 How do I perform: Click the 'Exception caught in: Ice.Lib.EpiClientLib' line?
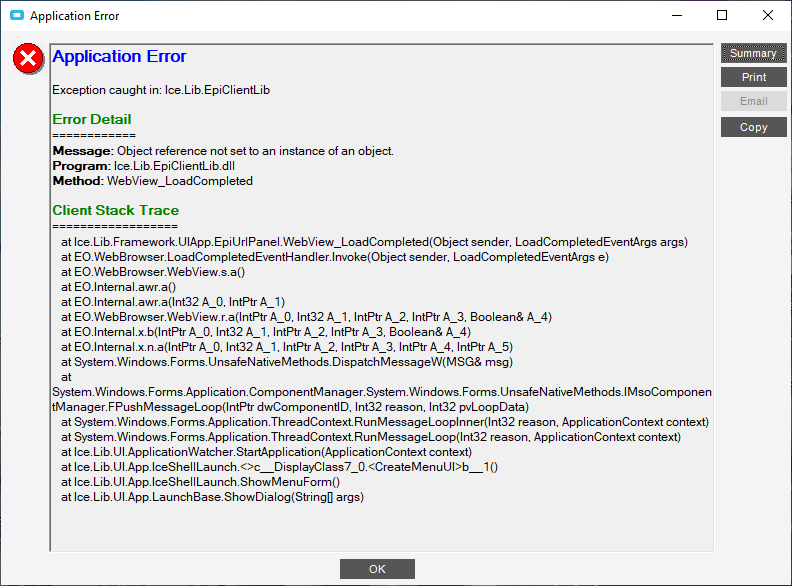pos(161,90)
